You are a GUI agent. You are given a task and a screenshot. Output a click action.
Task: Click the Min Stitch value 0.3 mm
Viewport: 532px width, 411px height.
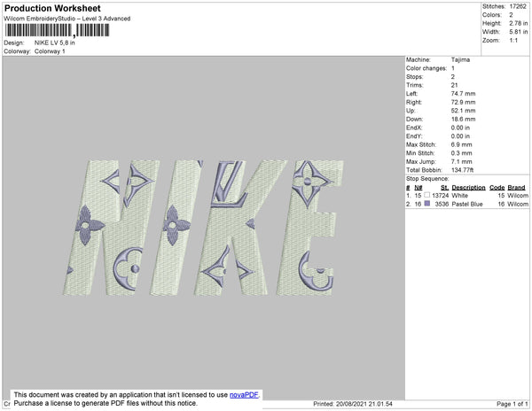pos(461,153)
